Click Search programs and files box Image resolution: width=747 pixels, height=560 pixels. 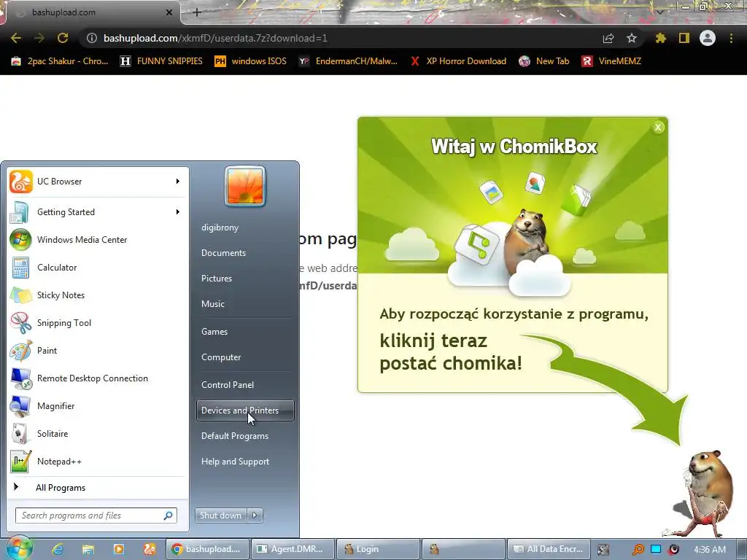[x=96, y=516]
